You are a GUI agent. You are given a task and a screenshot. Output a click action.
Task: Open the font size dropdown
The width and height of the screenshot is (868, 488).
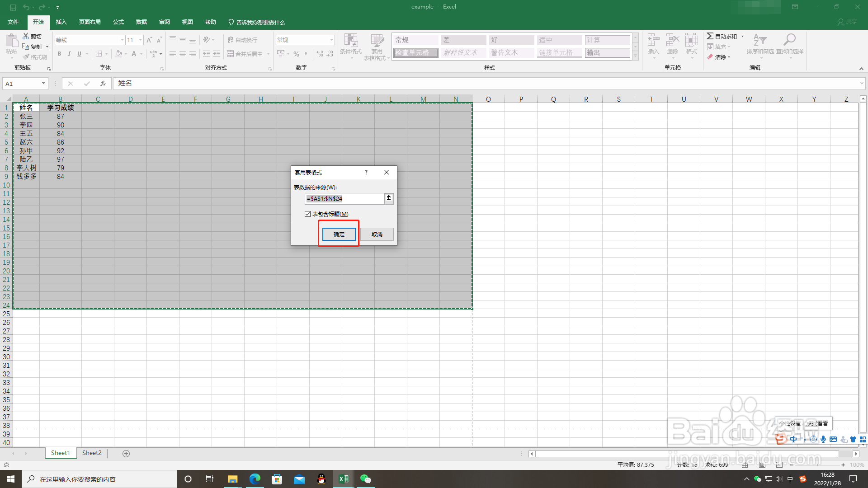[x=140, y=40]
